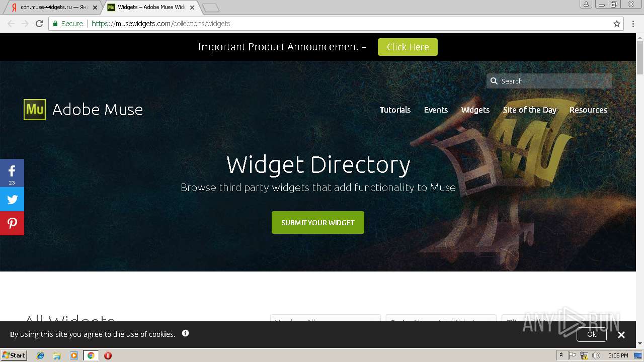Show hidden tray icons arrow
This screenshot has height=362, width=644.
pos(561,355)
